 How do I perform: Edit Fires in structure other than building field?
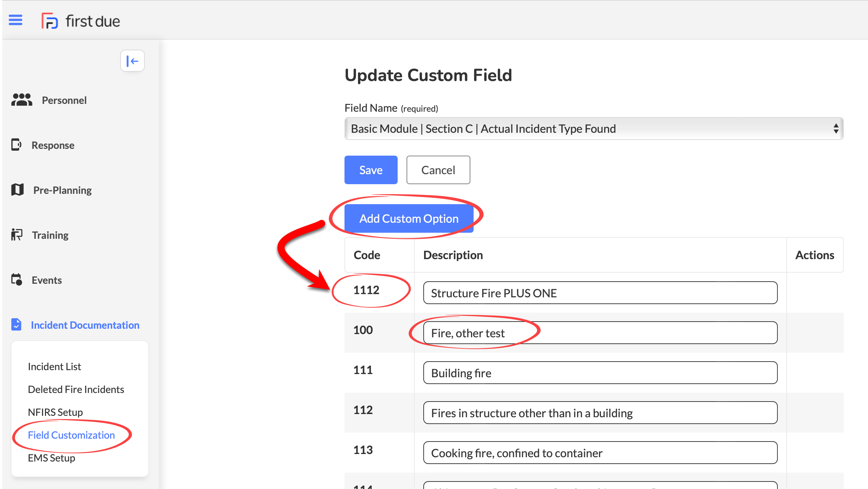point(600,413)
